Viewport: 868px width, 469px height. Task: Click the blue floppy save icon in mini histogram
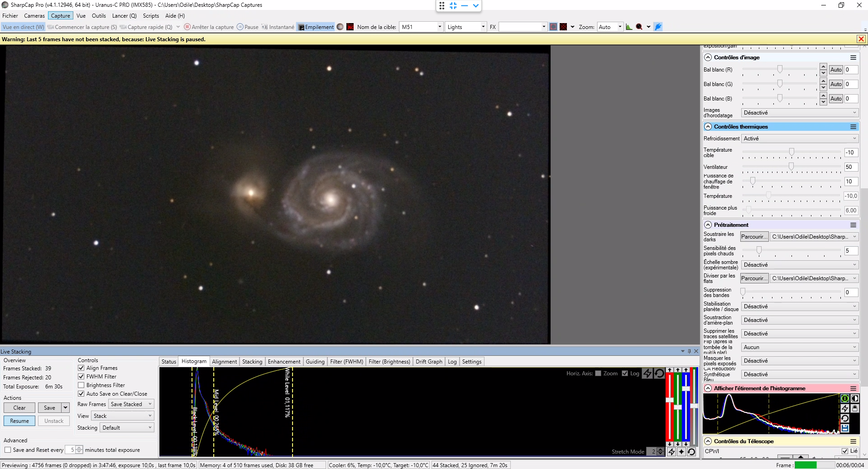click(x=845, y=428)
